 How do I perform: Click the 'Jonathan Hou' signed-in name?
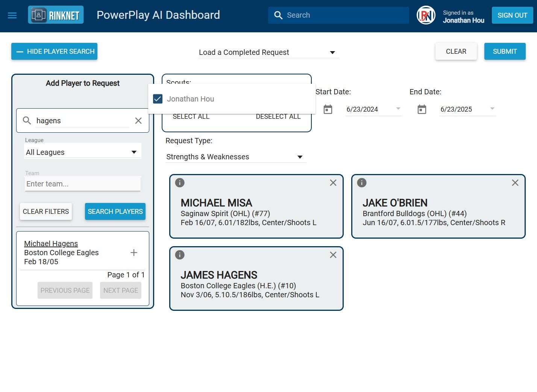pos(464,20)
